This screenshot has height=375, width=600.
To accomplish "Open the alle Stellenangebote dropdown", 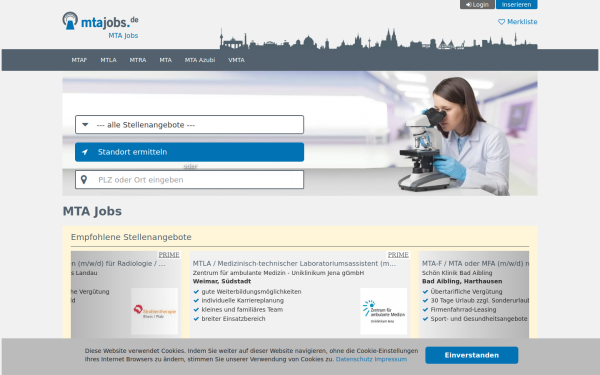I will [189, 125].
